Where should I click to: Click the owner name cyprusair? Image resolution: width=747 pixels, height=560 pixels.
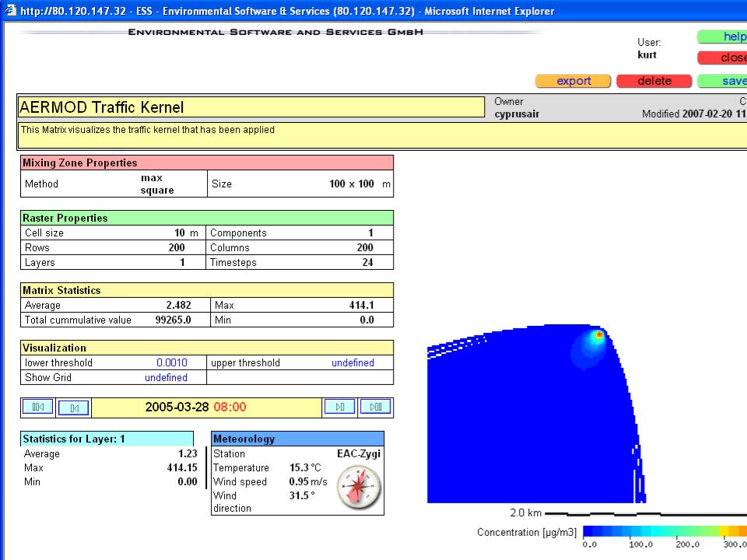(517, 114)
